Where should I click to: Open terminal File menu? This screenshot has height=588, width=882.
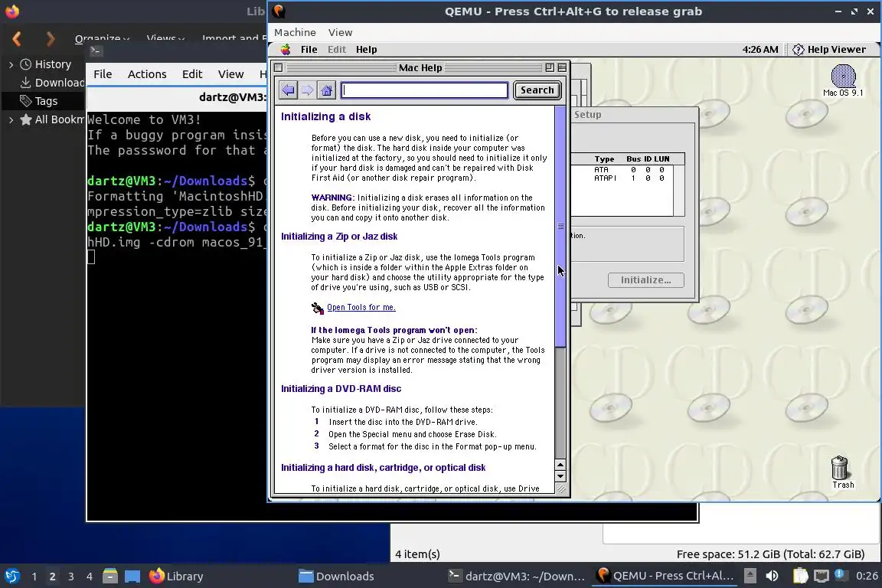103,74
